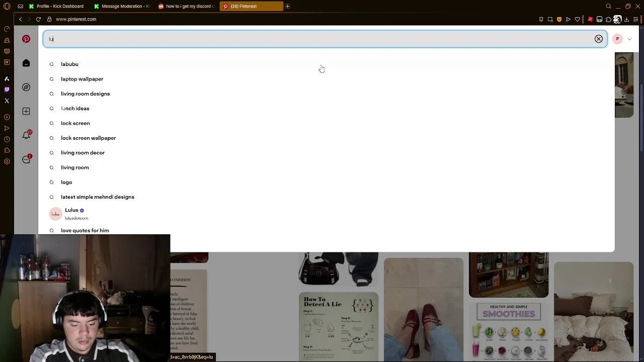Open Aria AI in browser sidebar
Viewport: 644px width, 362px height.
click(x=7, y=79)
